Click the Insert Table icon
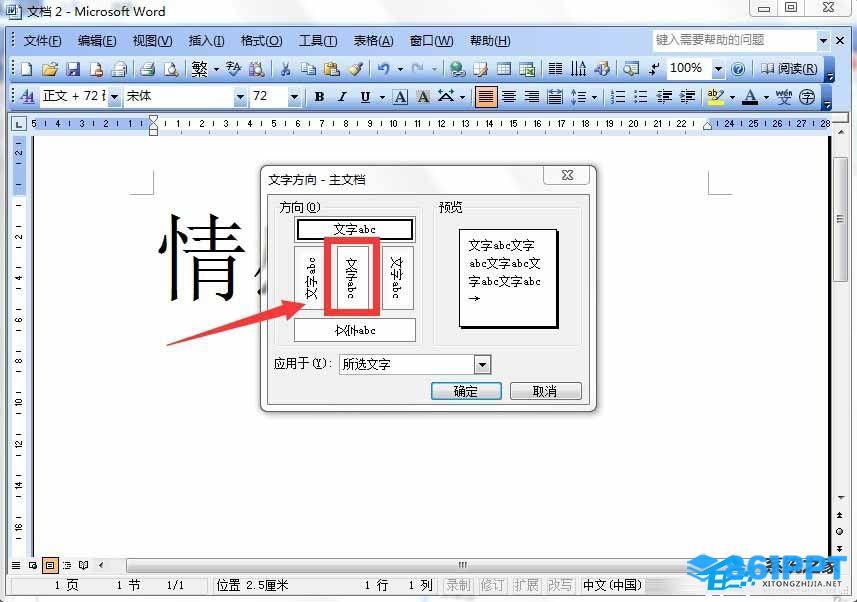Viewport: 857px width, 602px height. click(504, 69)
